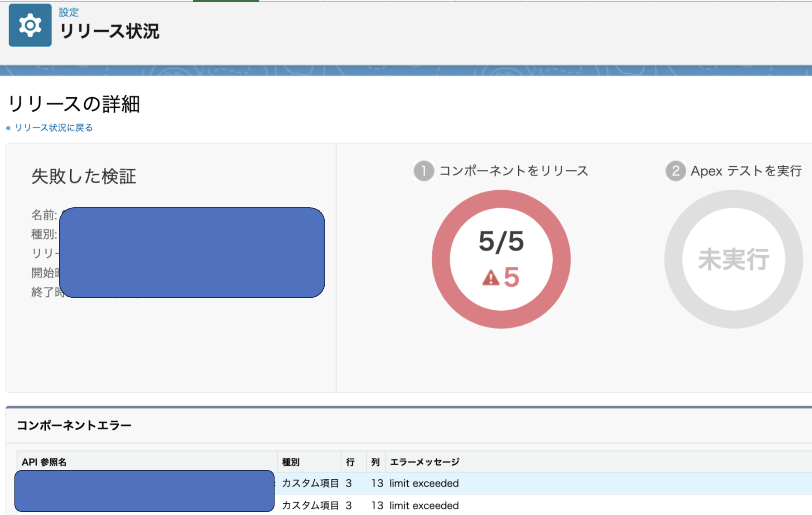Image resolution: width=812 pixels, height=515 pixels.
Task: Click the step 2 number circle
Action: 675,171
